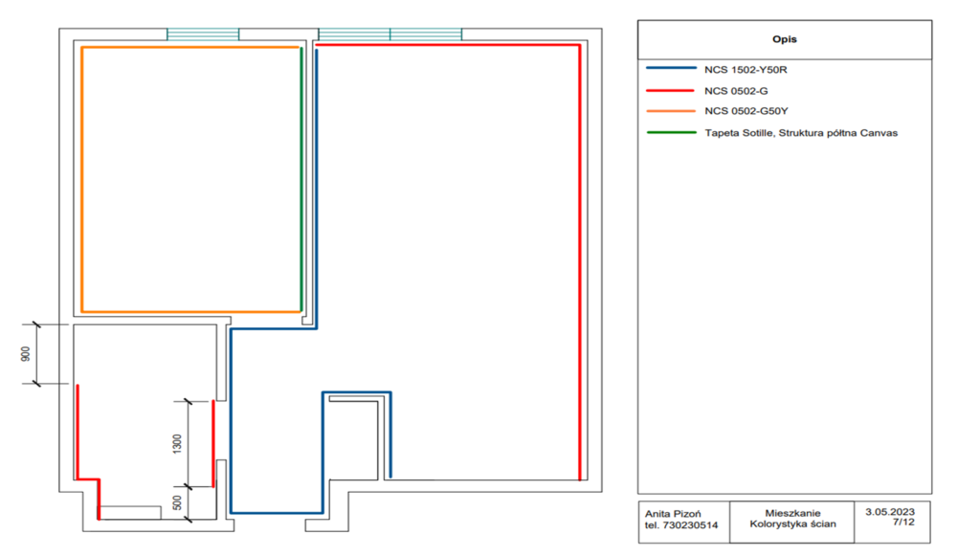Click the sheet number 7/12
This screenshot has height=557, width=980.
[901, 524]
